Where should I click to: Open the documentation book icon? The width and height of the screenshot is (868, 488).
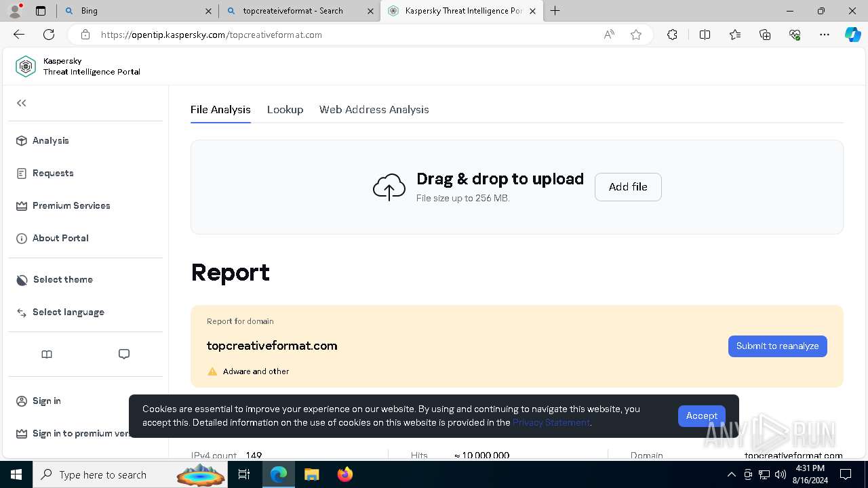click(x=47, y=354)
